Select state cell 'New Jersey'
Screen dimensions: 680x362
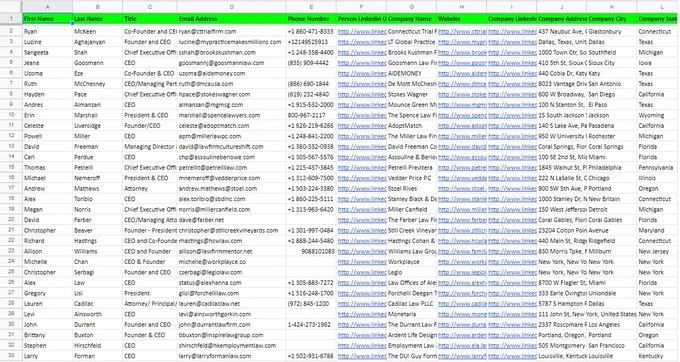tap(658, 251)
